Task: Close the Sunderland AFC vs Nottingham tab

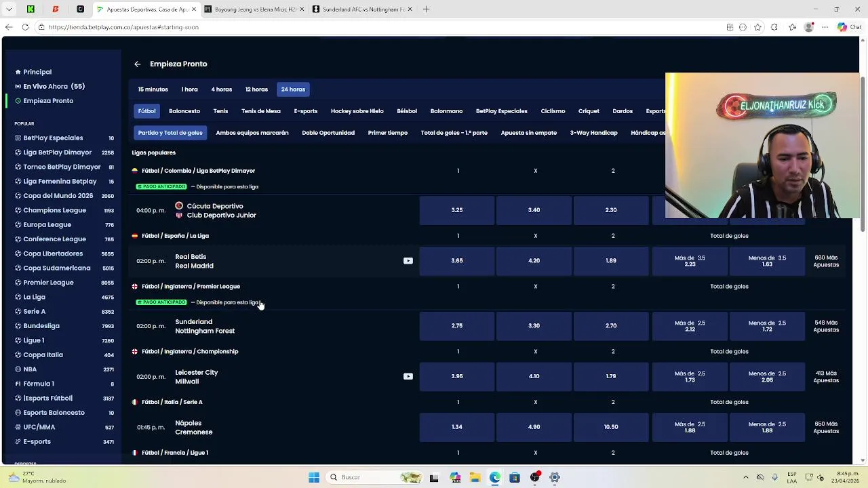Action: point(410,9)
